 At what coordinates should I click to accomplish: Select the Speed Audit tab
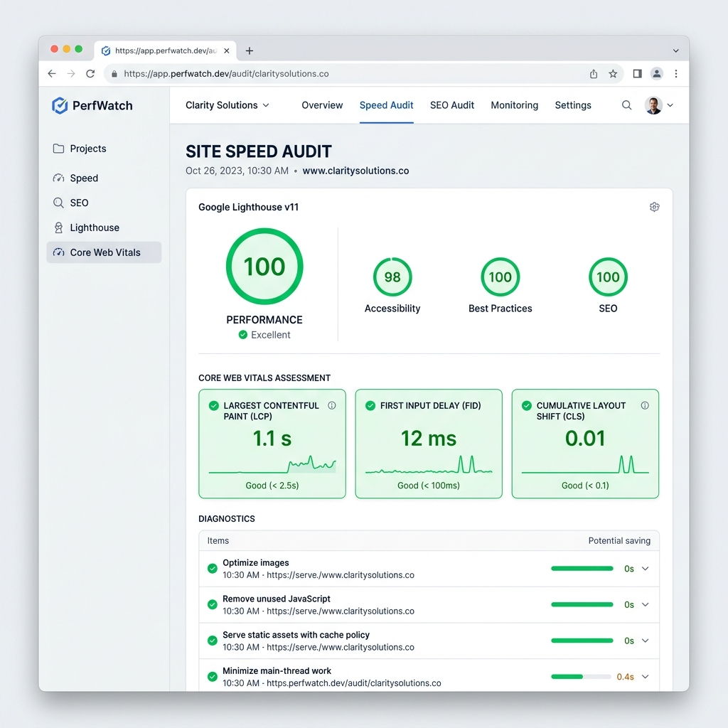[386, 105]
